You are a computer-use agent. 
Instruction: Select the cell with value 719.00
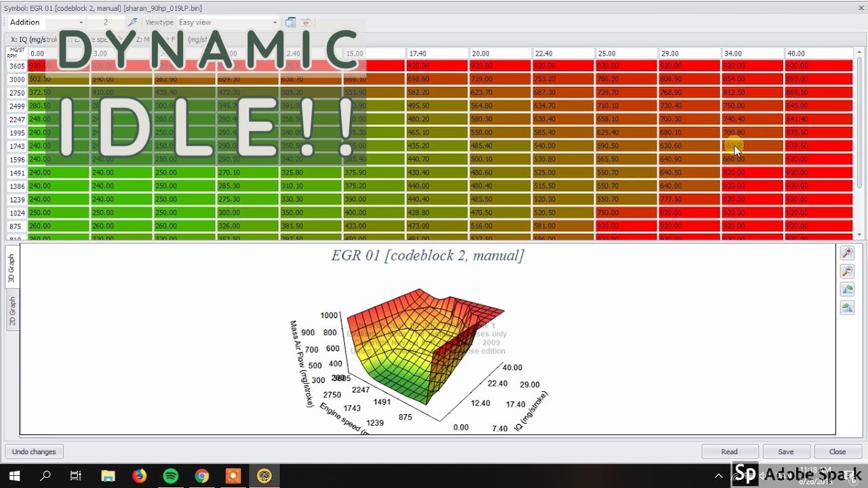500,79
